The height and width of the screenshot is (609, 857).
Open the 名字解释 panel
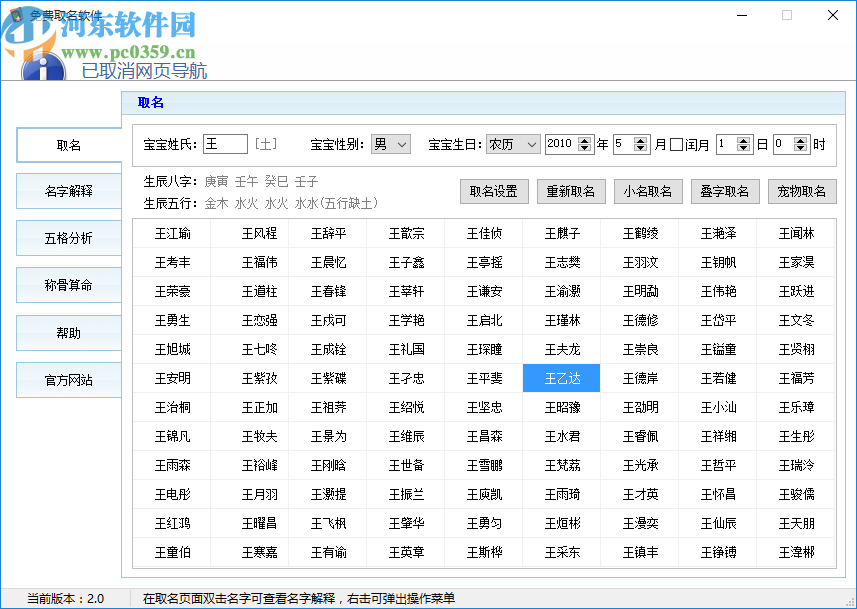click(x=67, y=191)
